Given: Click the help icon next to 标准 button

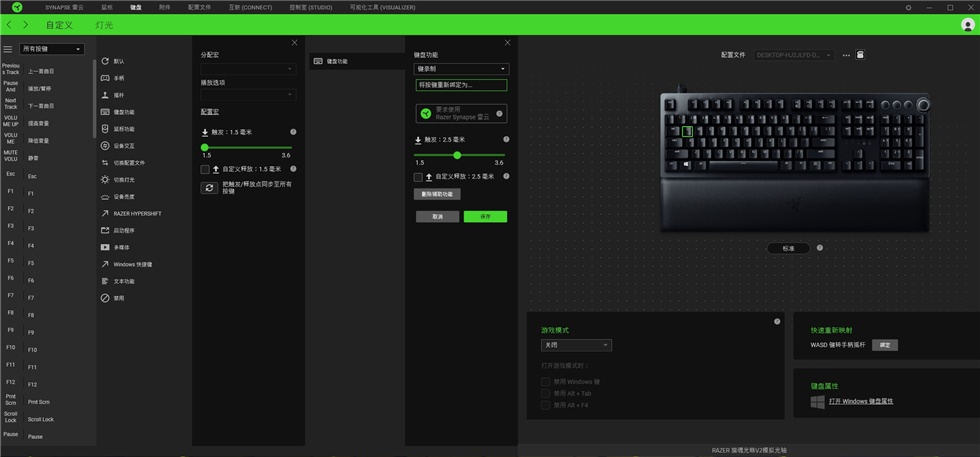Looking at the screenshot, I should (819, 248).
